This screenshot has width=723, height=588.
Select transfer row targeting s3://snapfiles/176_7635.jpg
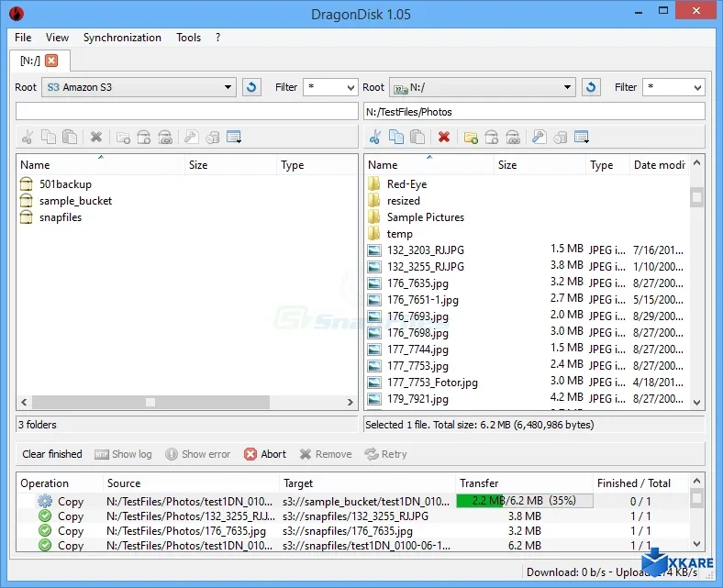[x=353, y=531]
